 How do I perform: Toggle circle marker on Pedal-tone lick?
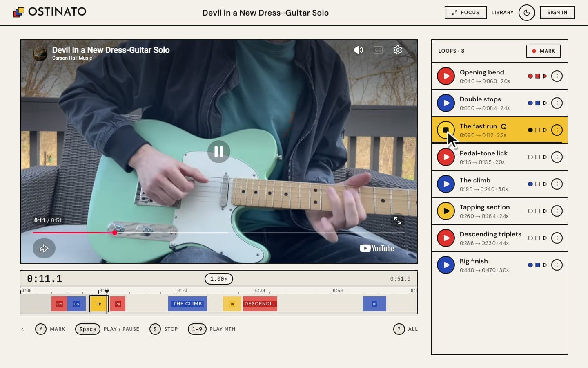pyautogui.click(x=530, y=157)
